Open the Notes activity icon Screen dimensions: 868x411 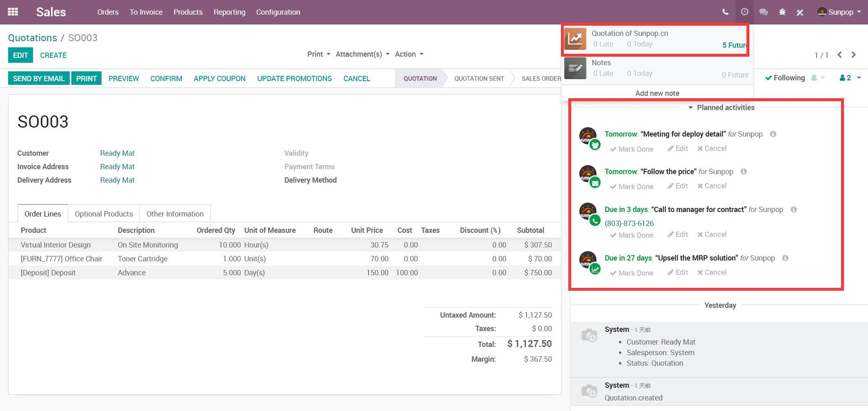pos(575,68)
